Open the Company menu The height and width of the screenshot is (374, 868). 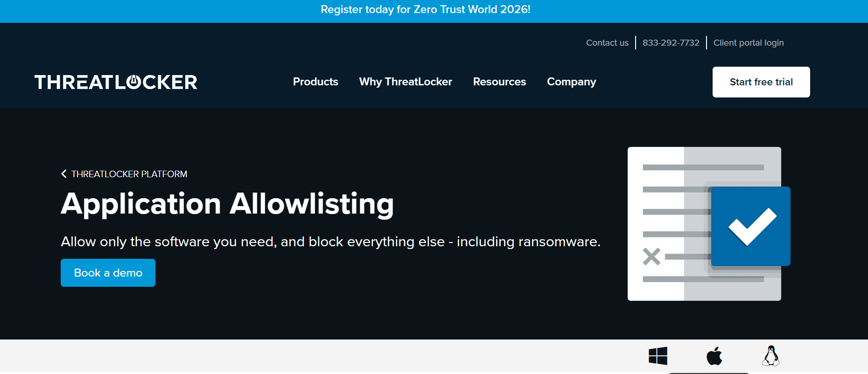571,82
